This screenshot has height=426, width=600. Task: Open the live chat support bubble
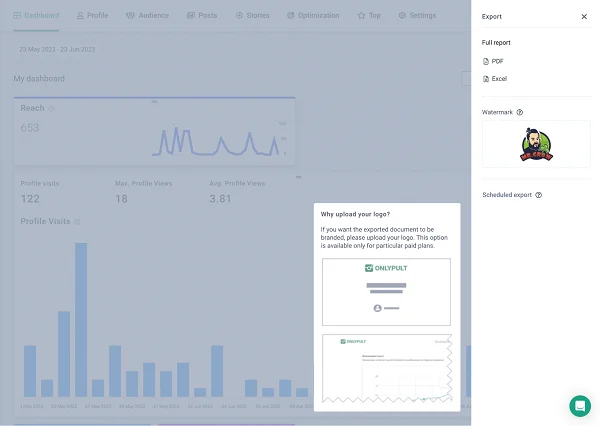click(580, 405)
